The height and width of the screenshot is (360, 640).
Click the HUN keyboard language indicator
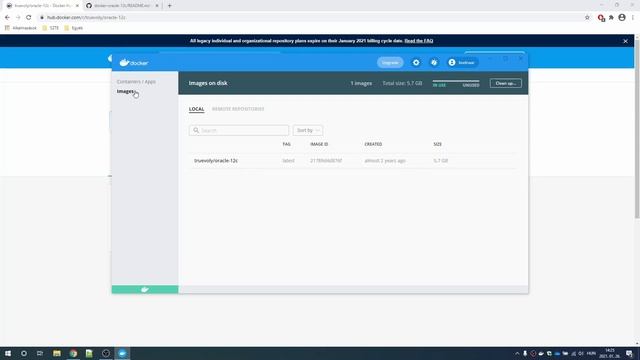click(x=591, y=353)
